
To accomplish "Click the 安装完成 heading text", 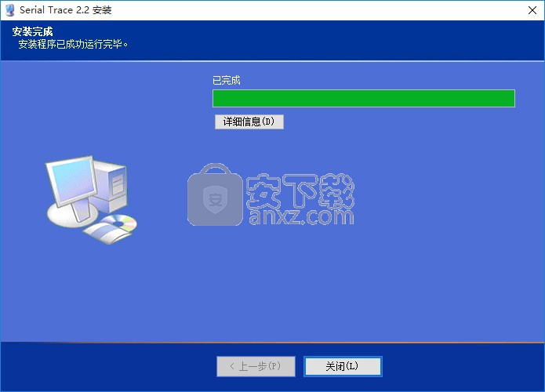I will point(32,31).
